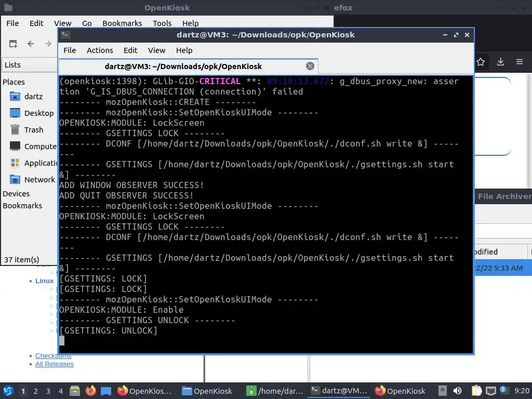Open the terminal Edit menu
This screenshot has height=399, width=532.
tap(130, 50)
